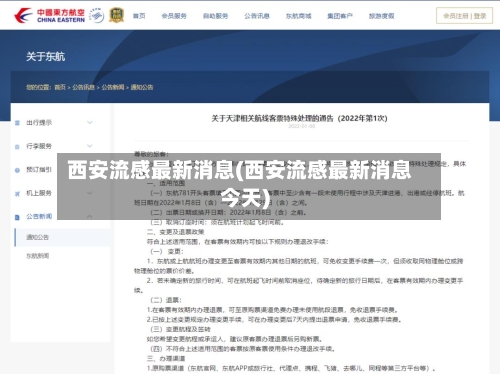This screenshot has height=374, width=500.
Task: Expand the 行李服务 chevron
Action: coord(90,146)
